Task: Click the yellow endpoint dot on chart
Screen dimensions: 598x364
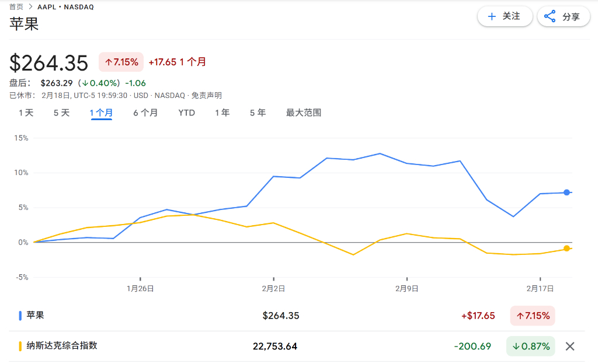Action: pos(566,249)
